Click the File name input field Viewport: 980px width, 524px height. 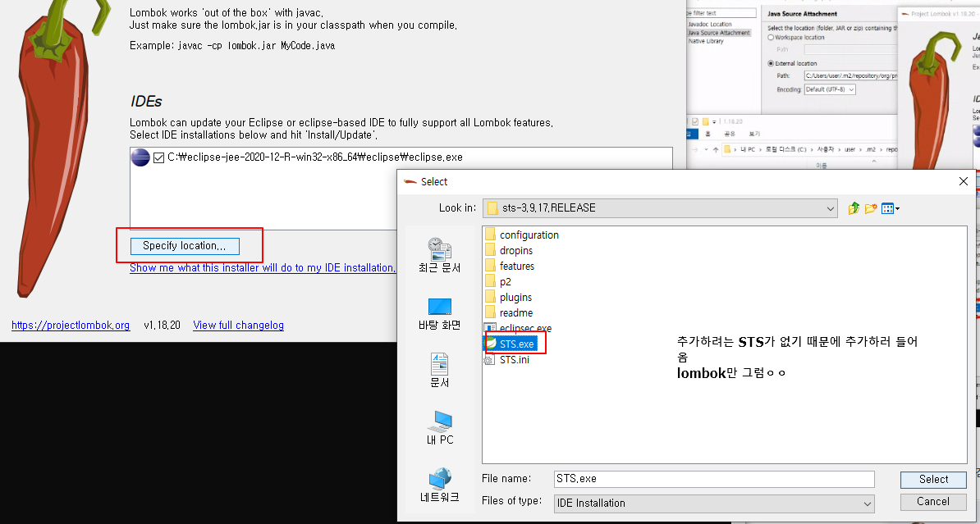click(x=714, y=479)
